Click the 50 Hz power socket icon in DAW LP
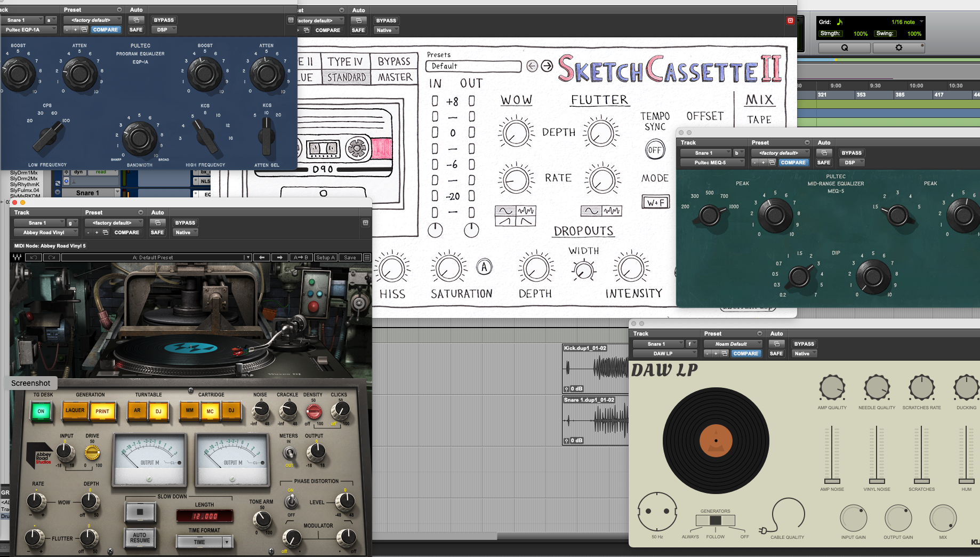Image resolution: width=980 pixels, height=557 pixels. point(657,512)
